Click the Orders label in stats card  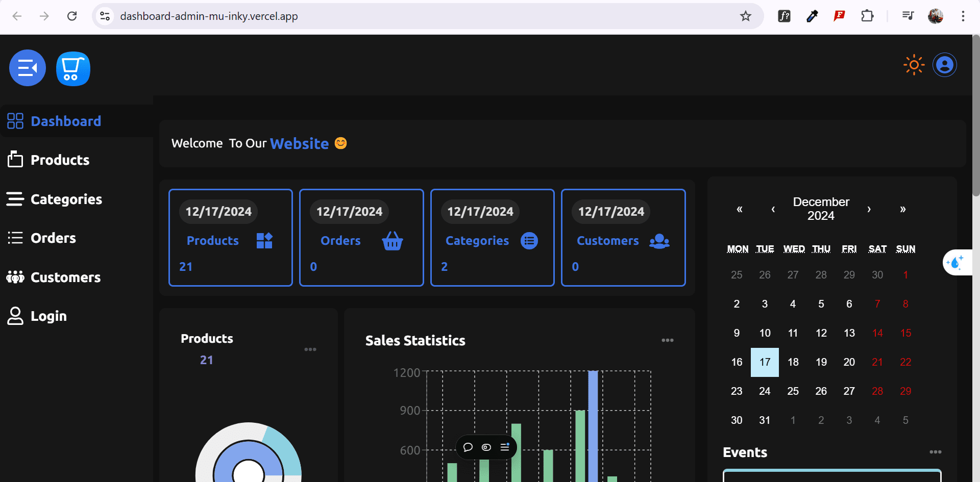click(x=340, y=240)
